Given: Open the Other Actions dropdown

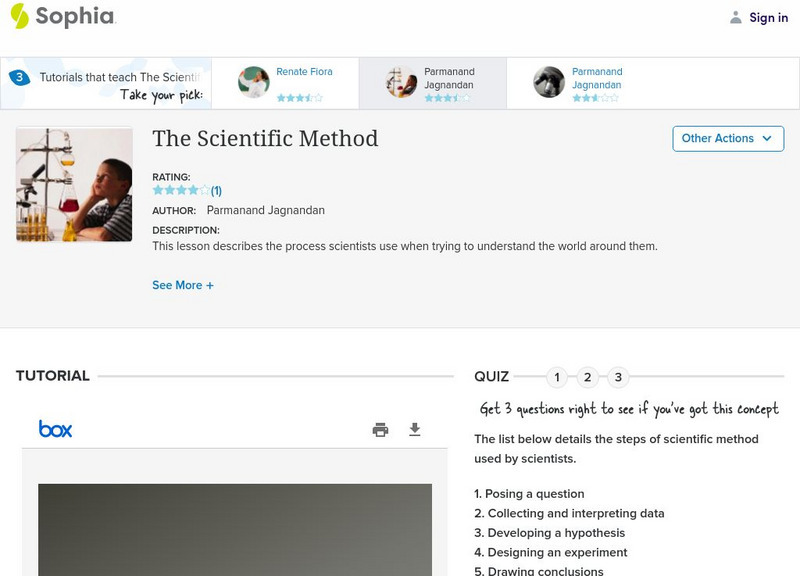Looking at the screenshot, I should pyautogui.click(x=727, y=138).
